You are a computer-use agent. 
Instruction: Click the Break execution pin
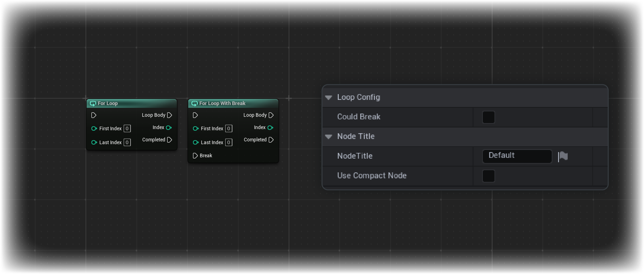[x=196, y=155]
